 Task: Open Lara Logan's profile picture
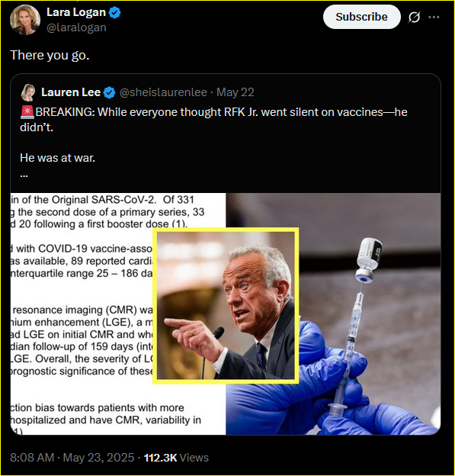25,20
